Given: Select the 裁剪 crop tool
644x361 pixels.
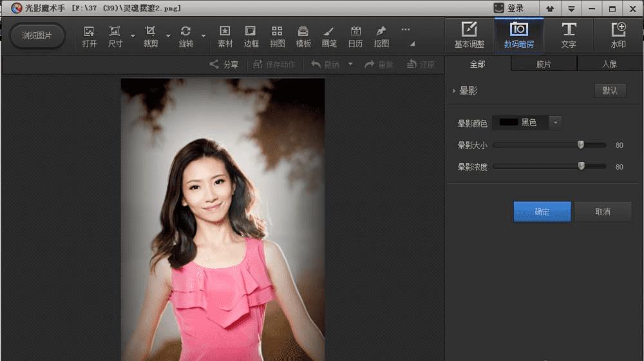Looking at the screenshot, I should click(150, 36).
